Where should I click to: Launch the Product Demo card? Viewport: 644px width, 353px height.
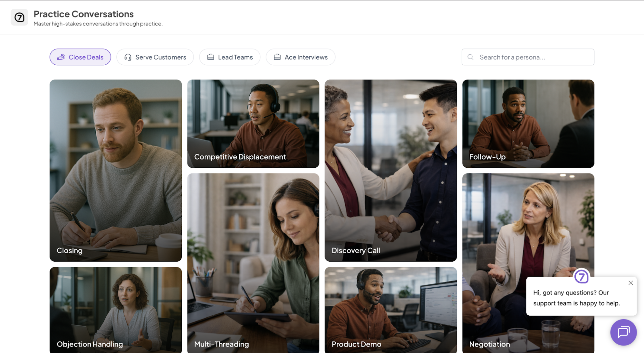(x=391, y=310)
